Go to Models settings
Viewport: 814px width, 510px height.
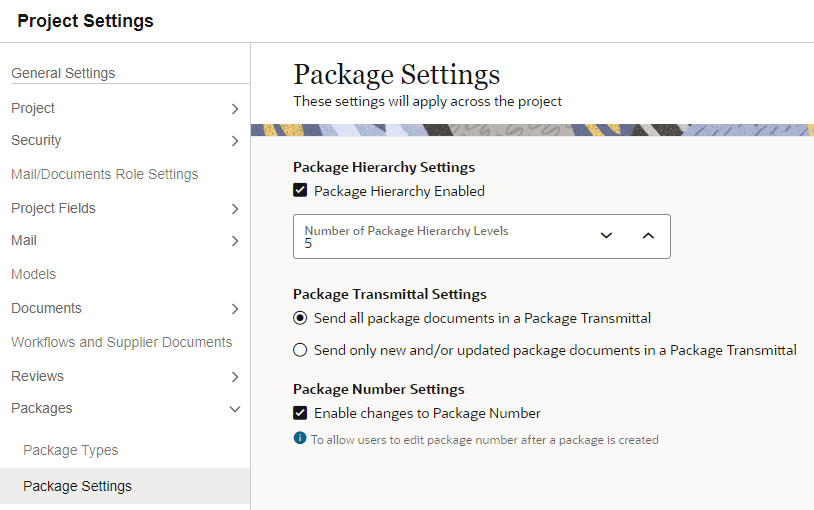click(x=34, y=274)
